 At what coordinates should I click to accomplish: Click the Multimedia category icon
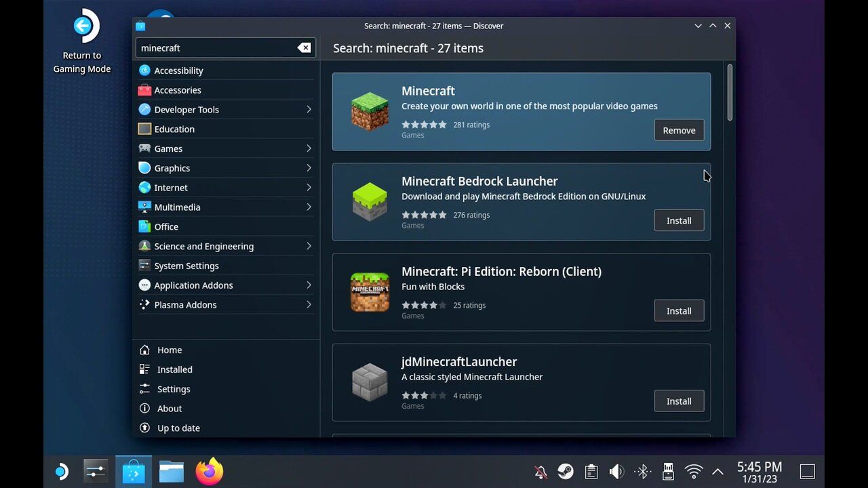pos(144,207)
